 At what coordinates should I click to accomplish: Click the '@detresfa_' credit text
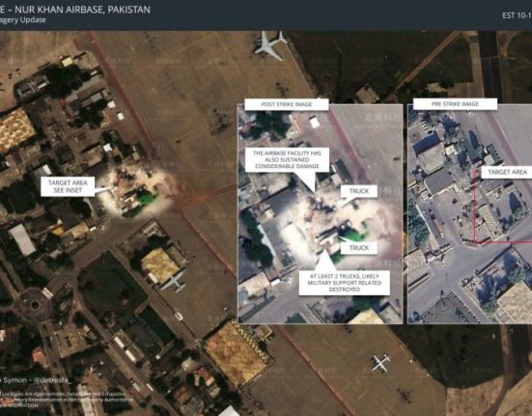pyautogui.click(x=52, y=380)
